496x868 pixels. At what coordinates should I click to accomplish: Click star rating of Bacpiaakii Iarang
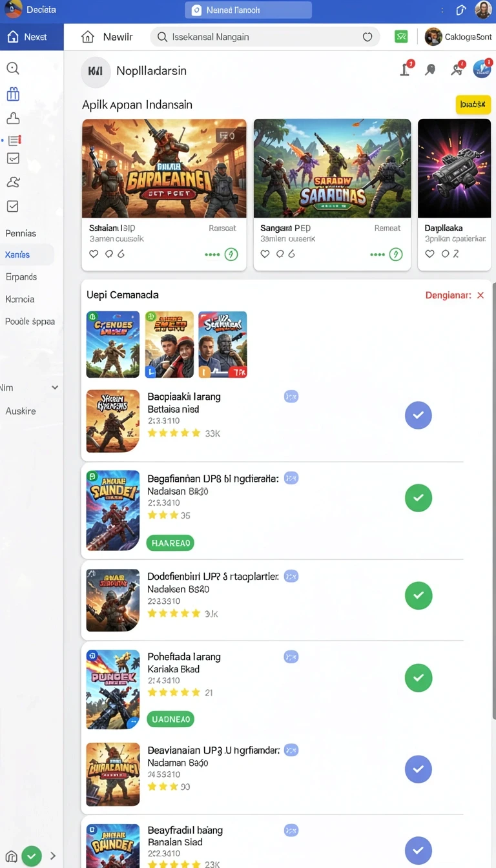coord(174,433)
